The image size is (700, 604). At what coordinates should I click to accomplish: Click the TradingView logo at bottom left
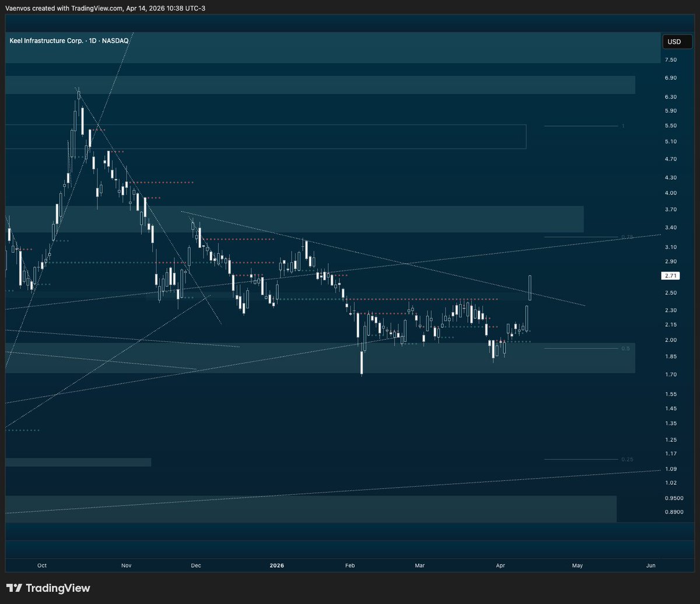pyautogui.click(x=48, y=588)
